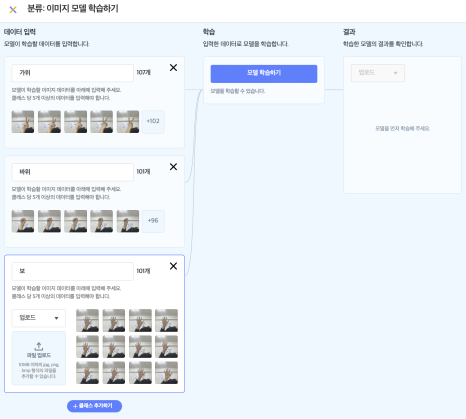This screenshot has width=466, height=419.
Task: Click the 결과 section heading
Action: 349,32
